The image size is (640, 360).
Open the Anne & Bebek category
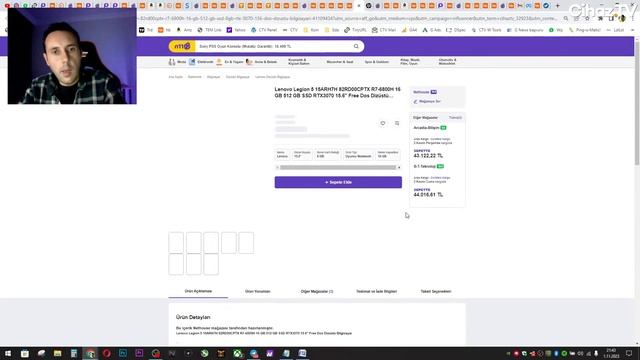(x=262, y=62)
